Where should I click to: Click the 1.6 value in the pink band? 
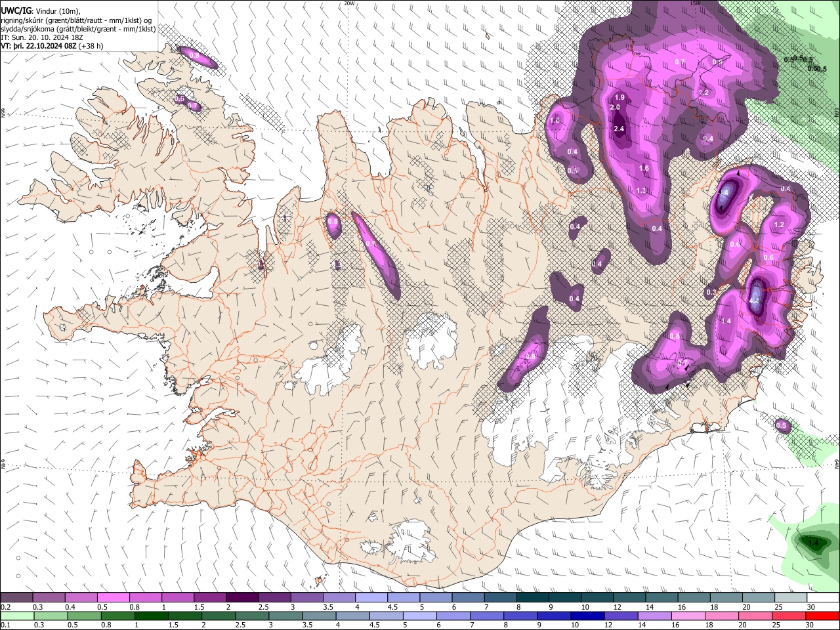644,169
